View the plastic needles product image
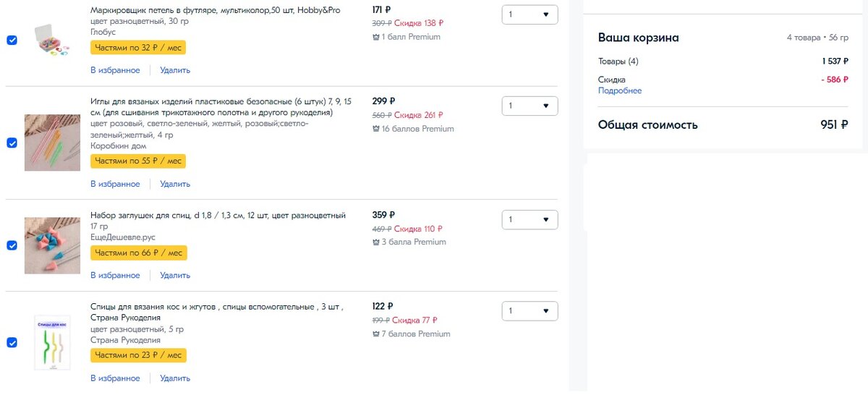This screenshot has height=398, width=868. pyautogui.click(x=52, y=143)
